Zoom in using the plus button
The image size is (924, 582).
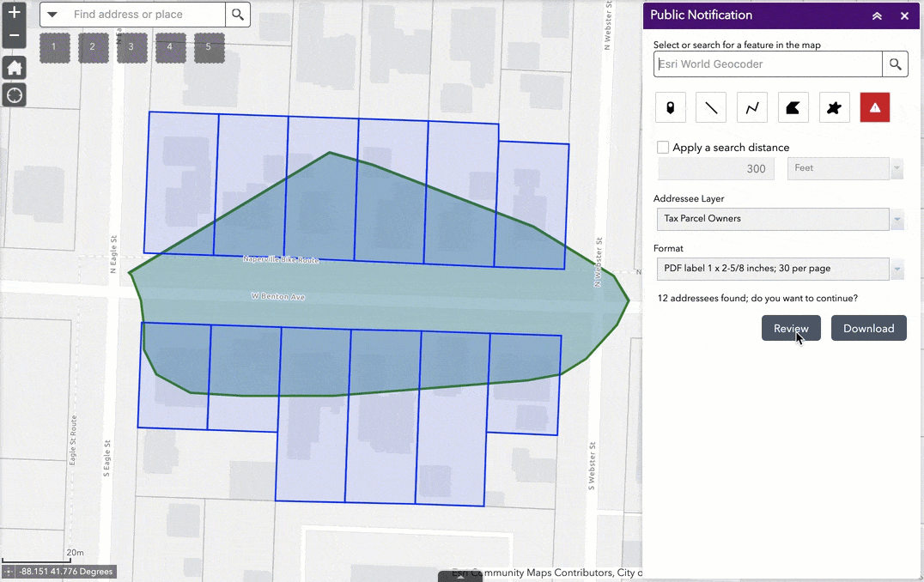click(x=14, y=14)
